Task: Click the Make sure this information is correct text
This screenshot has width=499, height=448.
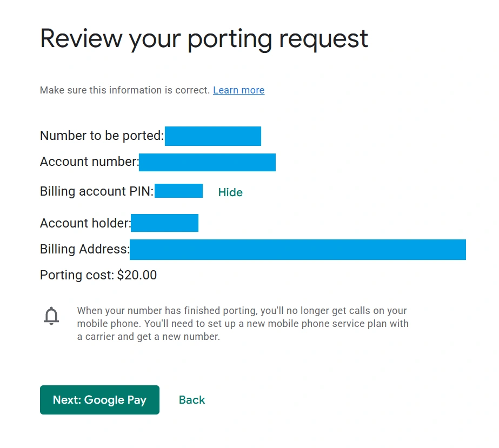Action: coord(124,90)
